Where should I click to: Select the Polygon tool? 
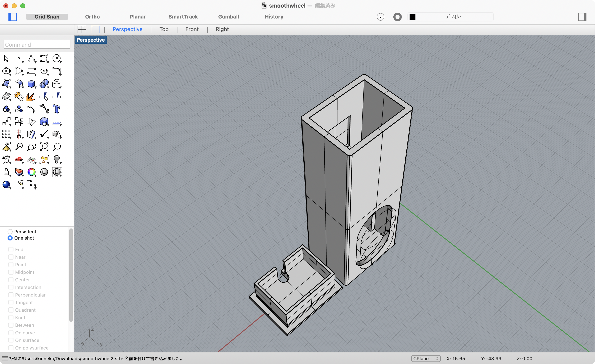pyautogui.click(x=44, y=71)
